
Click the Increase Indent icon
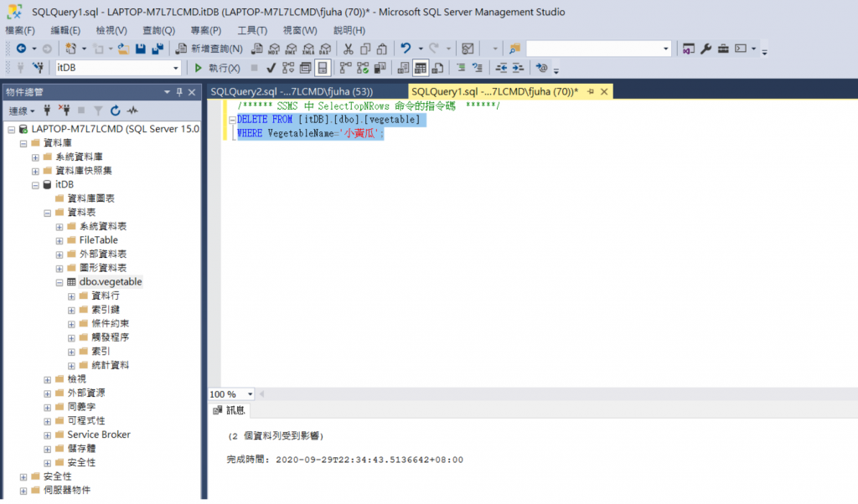pos(518,68)
